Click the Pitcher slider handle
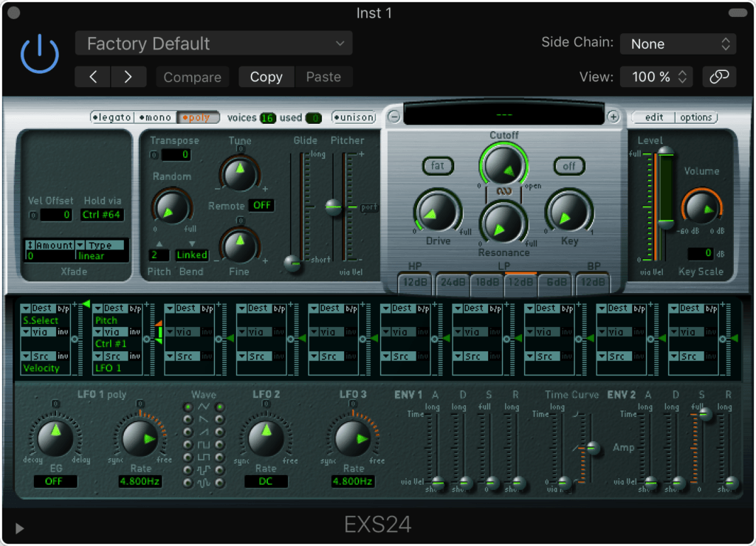The image size is (756, 546). click(334, 207)
